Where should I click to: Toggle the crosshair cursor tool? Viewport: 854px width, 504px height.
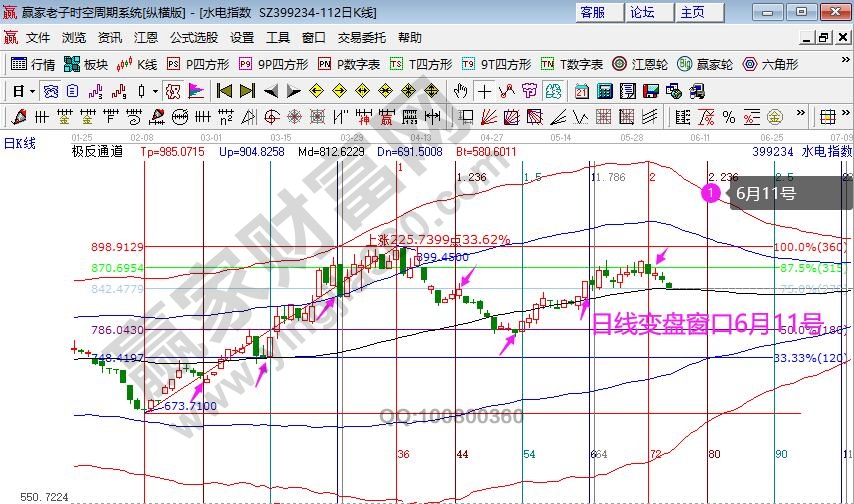tap(484, 91)
